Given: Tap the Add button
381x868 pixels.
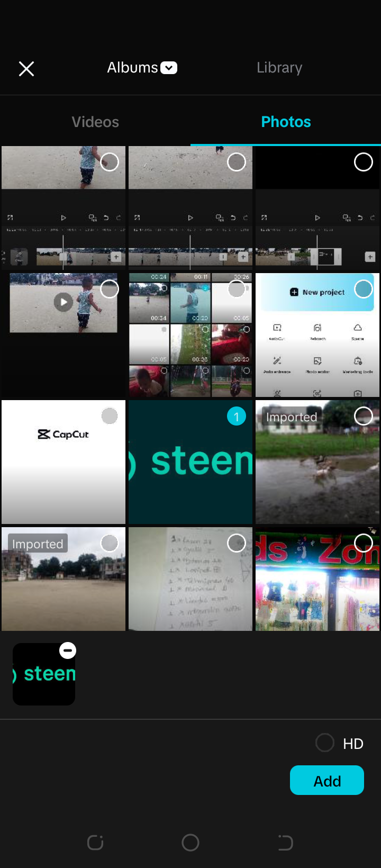Looking at the screenshot, I should (327, 780).
